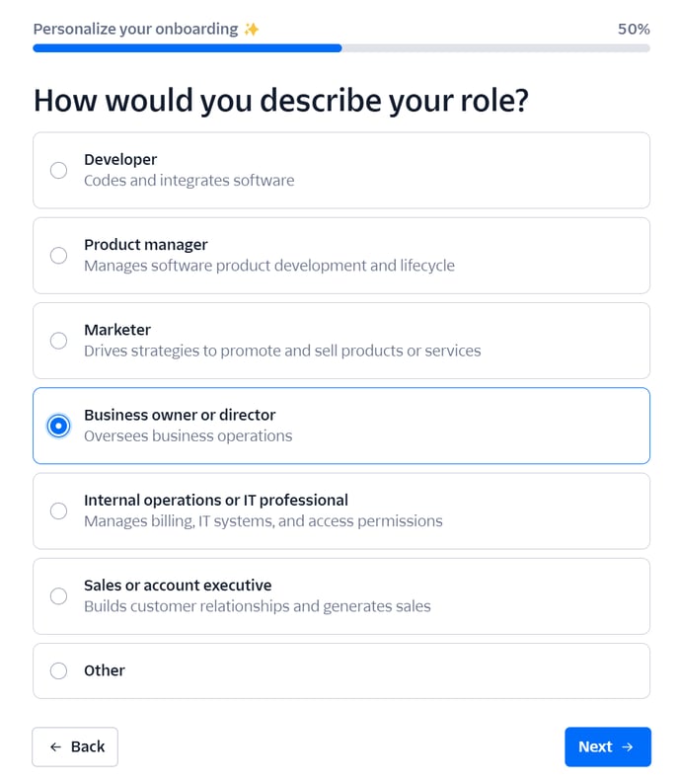Screen dimensions: 679x784
Task: Click the sparkle icon beside onboarding title
Action: tap(252, 30)
